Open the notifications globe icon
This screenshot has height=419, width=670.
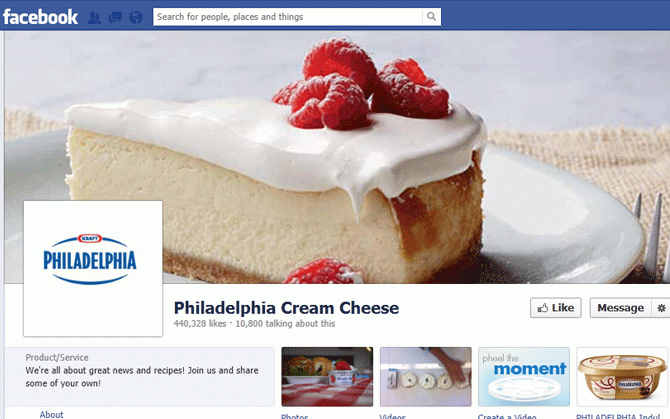136,18
